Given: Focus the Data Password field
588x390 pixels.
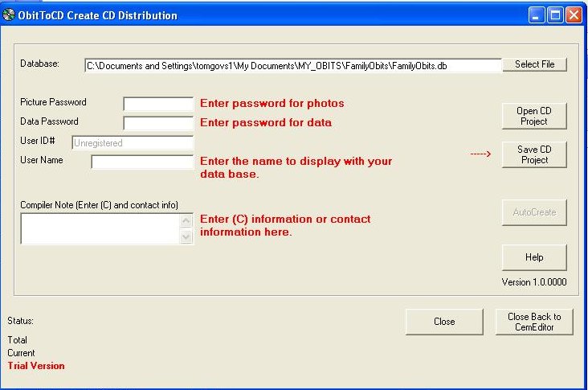Looking at the screenshot, I should click(158, 123).
